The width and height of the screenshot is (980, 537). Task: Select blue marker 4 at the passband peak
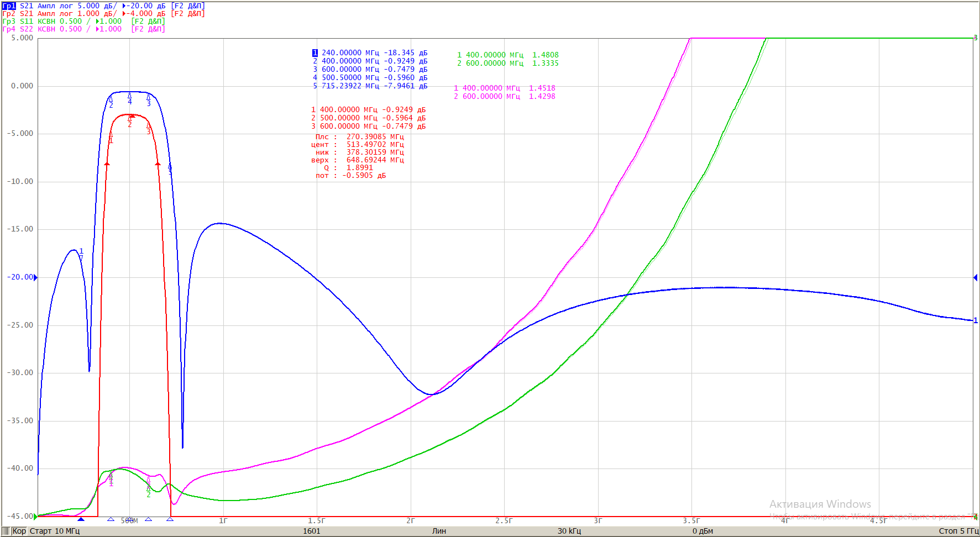130,98
